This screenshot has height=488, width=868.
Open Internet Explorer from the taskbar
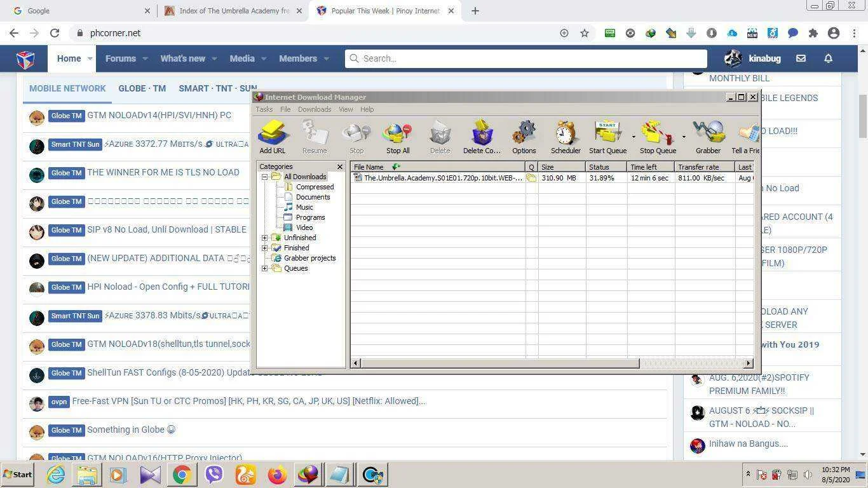pos(56,475)
